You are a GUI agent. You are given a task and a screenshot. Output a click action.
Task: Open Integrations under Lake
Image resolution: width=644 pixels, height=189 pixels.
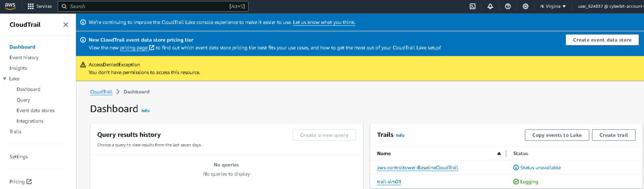click(30, 121)
